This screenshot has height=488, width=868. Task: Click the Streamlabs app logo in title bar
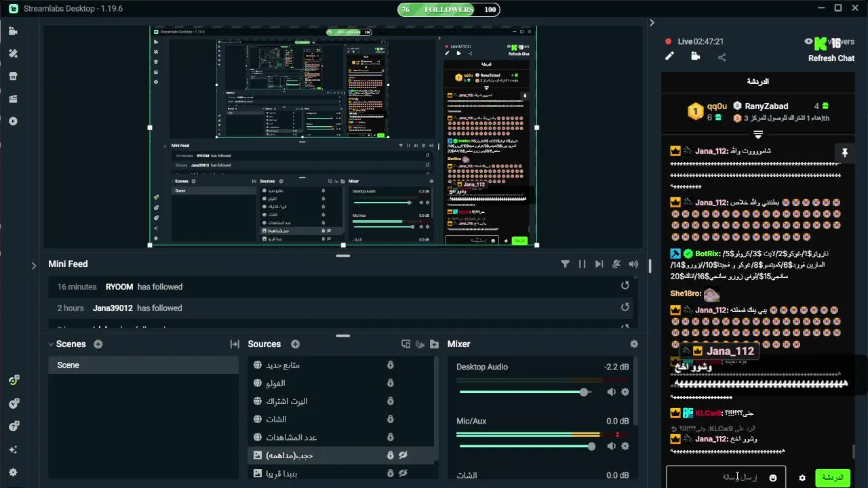tap(13, 9)
